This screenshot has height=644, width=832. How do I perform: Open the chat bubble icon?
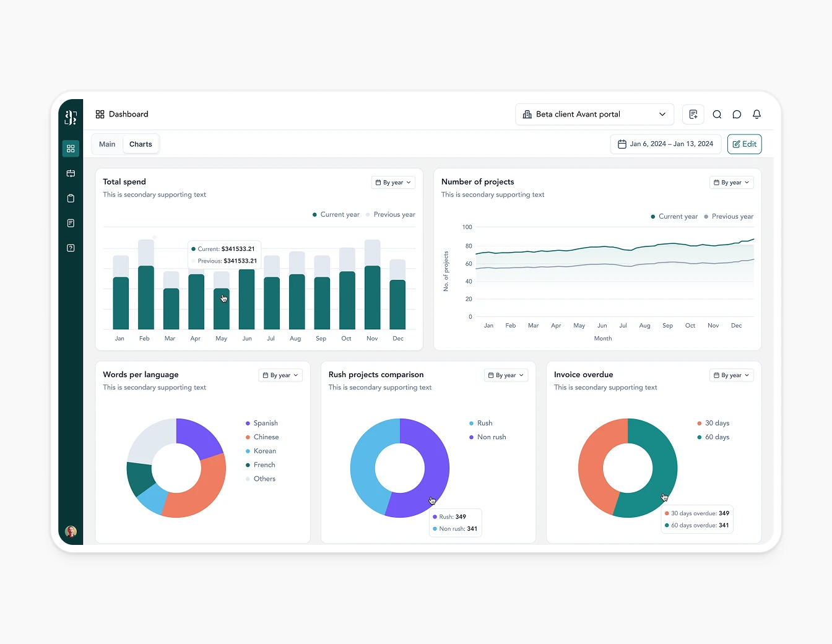click(737, 114)
